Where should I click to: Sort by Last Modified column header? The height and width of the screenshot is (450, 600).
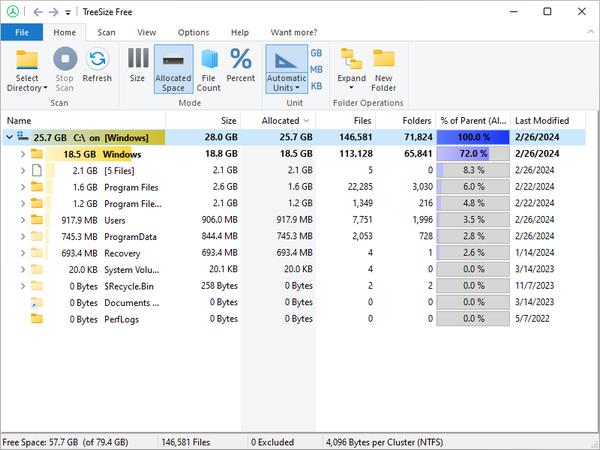click(548, 121)
